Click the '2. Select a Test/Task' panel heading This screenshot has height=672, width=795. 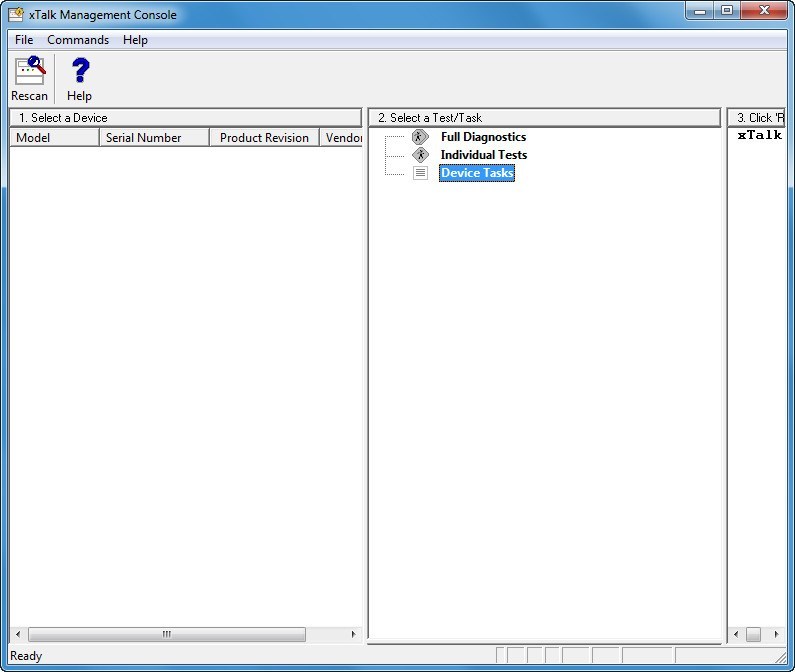[545, 118]
